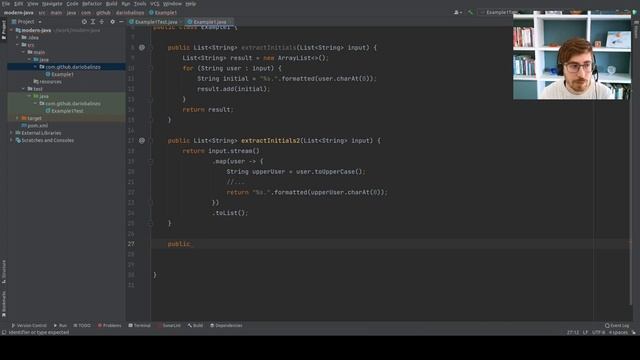
Task: Open the Build menu
Action: 111,4
